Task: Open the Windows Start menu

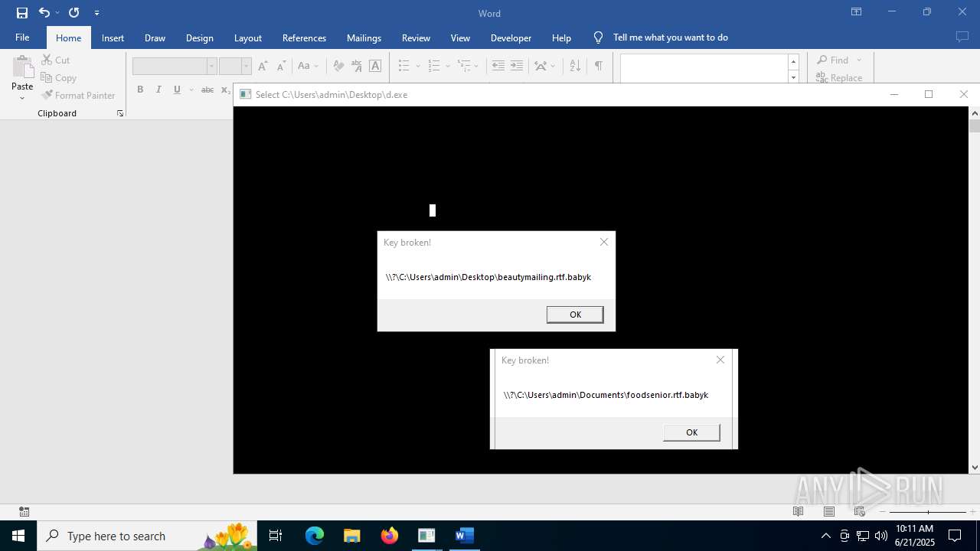Action: click(18, 536)
